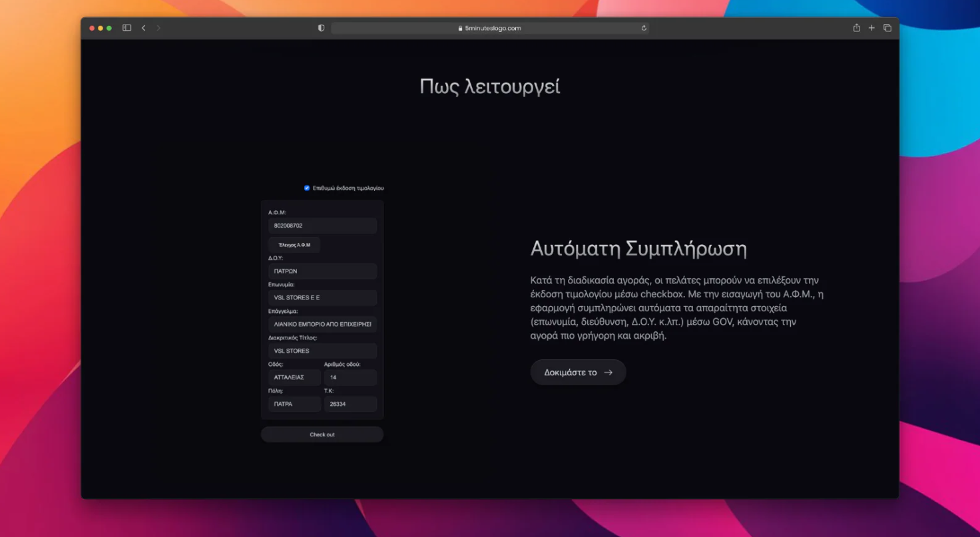Click the Αυτόματη Συμπλήρωση heading
The height and width of the screenshot is (537, 980).
pyautogui.click(x=638, y=249)
